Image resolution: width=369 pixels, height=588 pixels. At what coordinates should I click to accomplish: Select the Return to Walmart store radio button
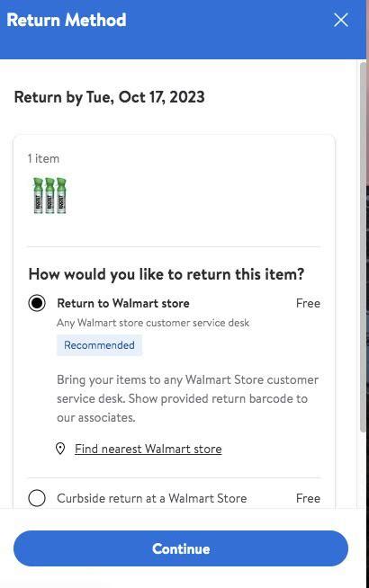click(x=37, y=303)
